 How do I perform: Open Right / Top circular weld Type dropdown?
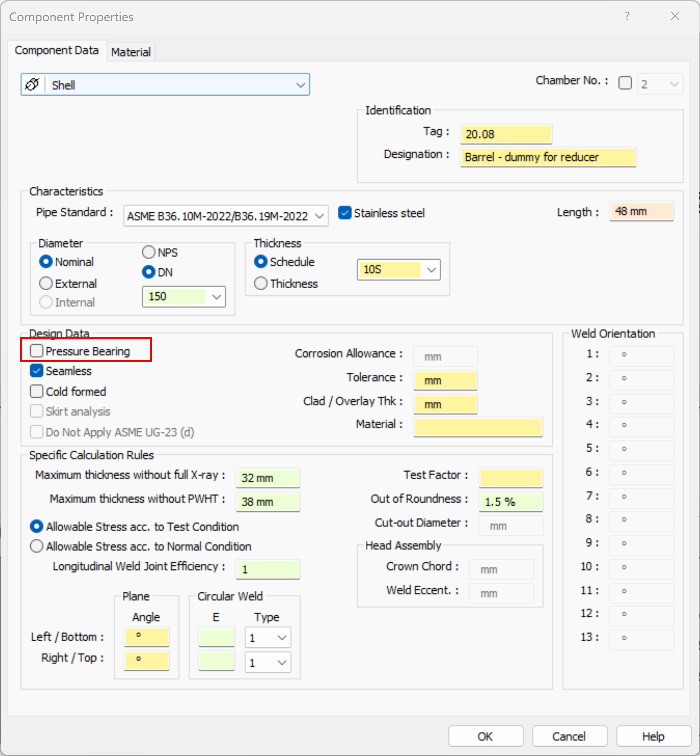(268, 663)
